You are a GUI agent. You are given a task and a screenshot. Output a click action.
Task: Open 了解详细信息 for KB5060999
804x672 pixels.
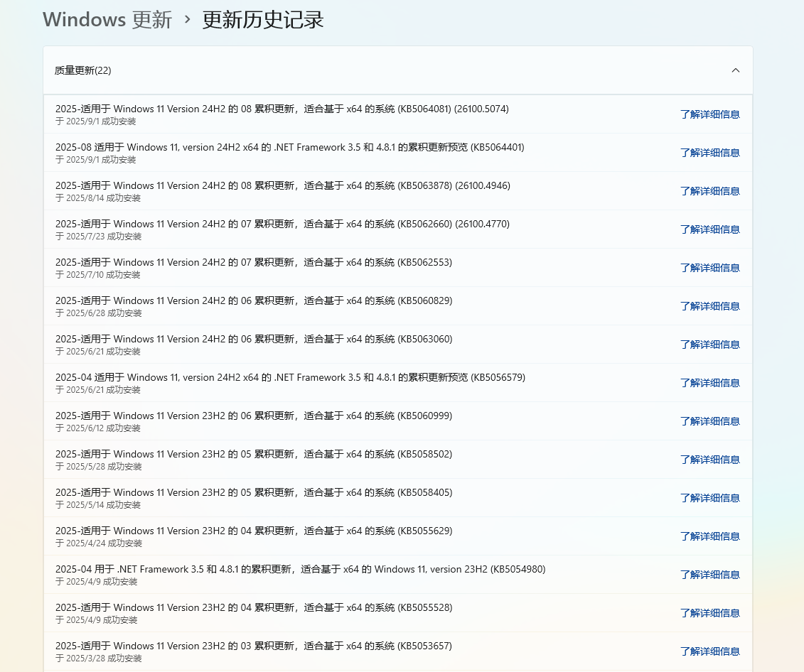(709, 421)
